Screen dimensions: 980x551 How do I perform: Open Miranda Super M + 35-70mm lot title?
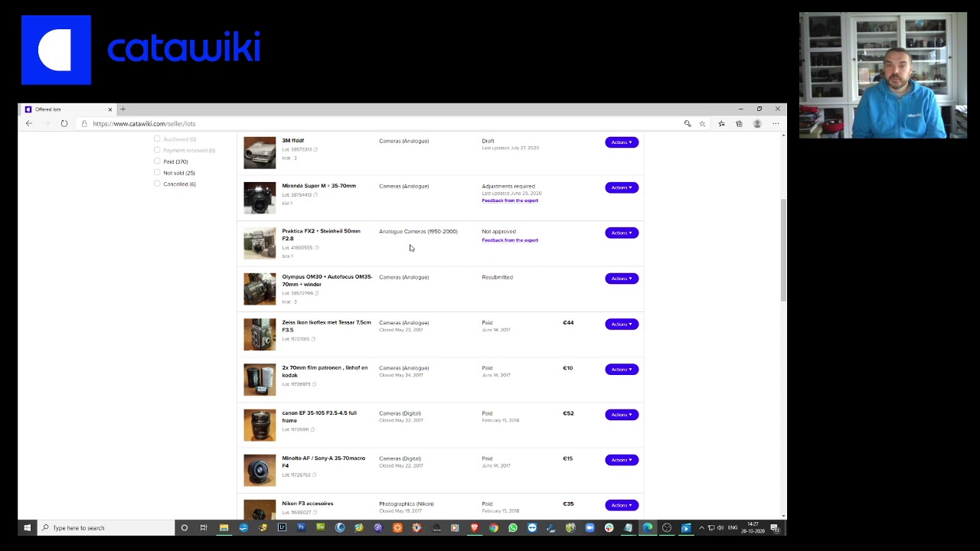(318, 186)
